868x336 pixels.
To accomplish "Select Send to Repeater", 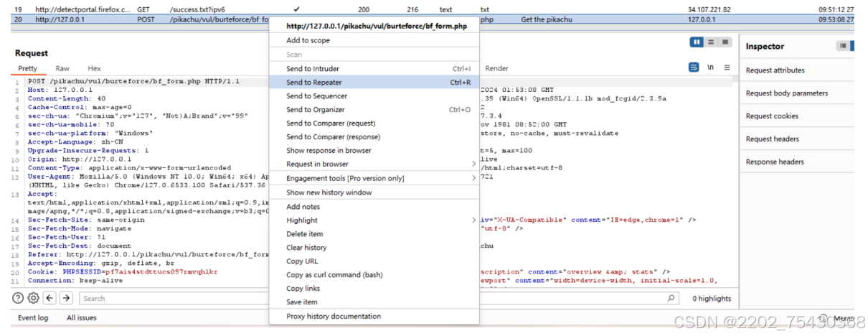I will click(374, 83).
